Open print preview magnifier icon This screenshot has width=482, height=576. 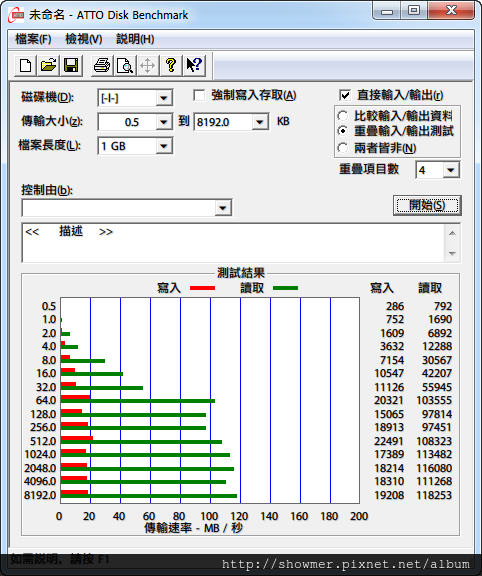125,66
